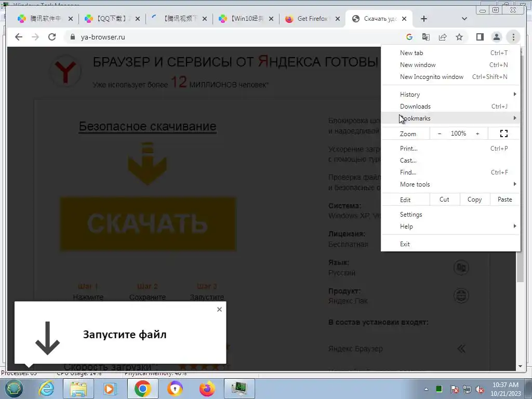Increase zoom with plus button

(477, 134)
